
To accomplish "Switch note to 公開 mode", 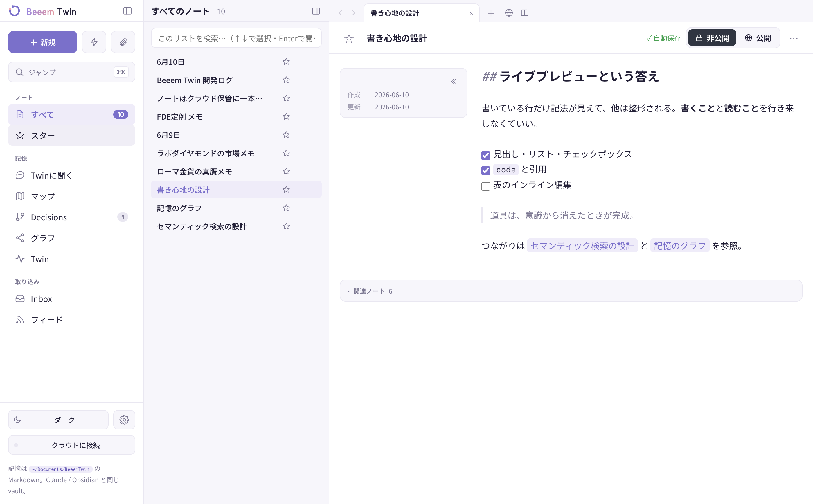I will 758,38.
